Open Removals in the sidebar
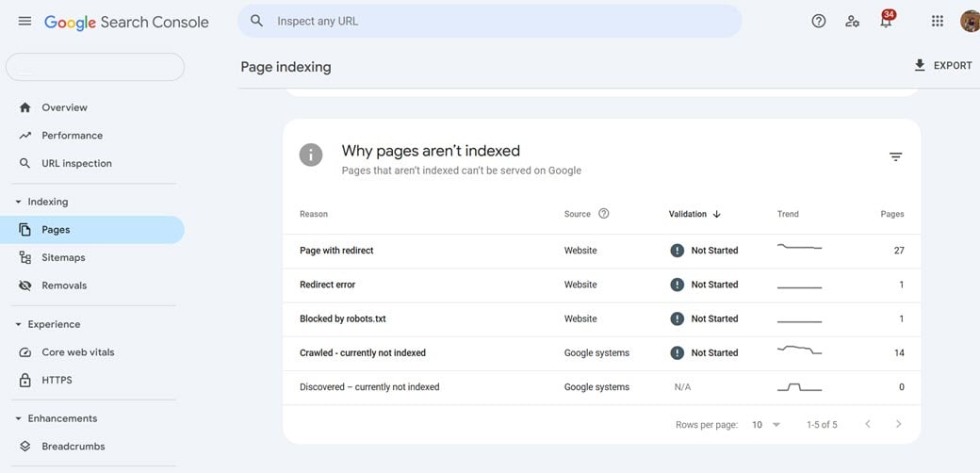 (64, 285)
